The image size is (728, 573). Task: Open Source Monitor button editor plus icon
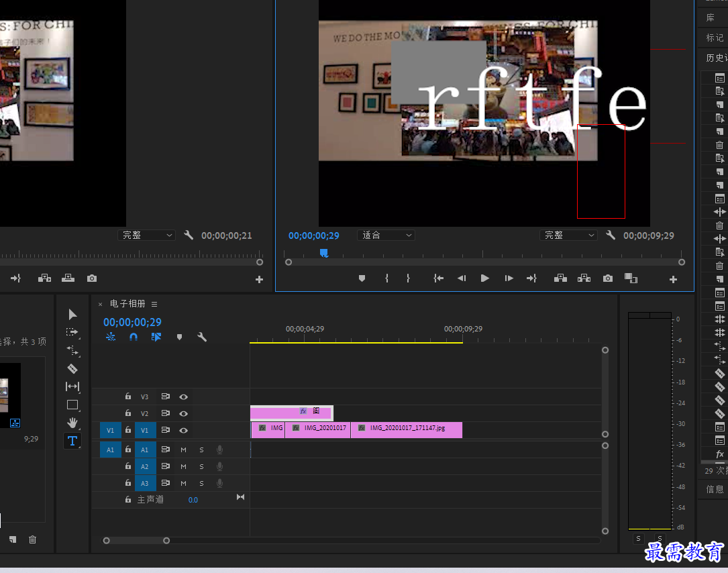point(259,279)
